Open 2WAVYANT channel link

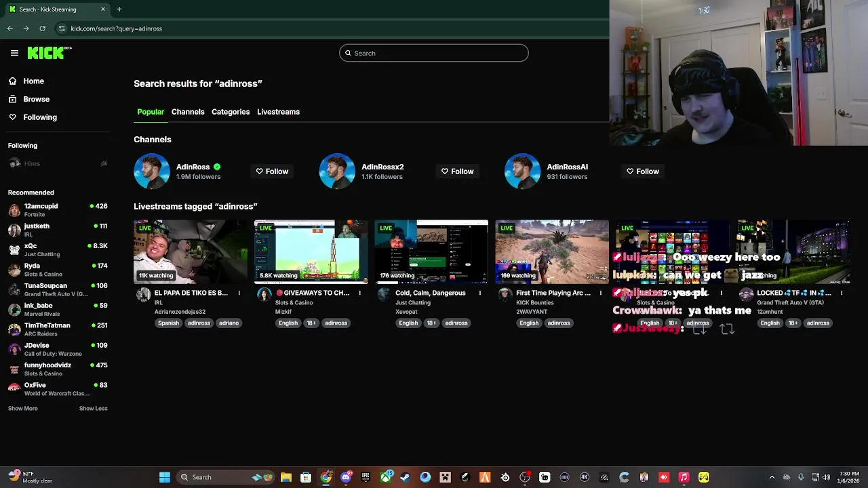tap(533, 312)
